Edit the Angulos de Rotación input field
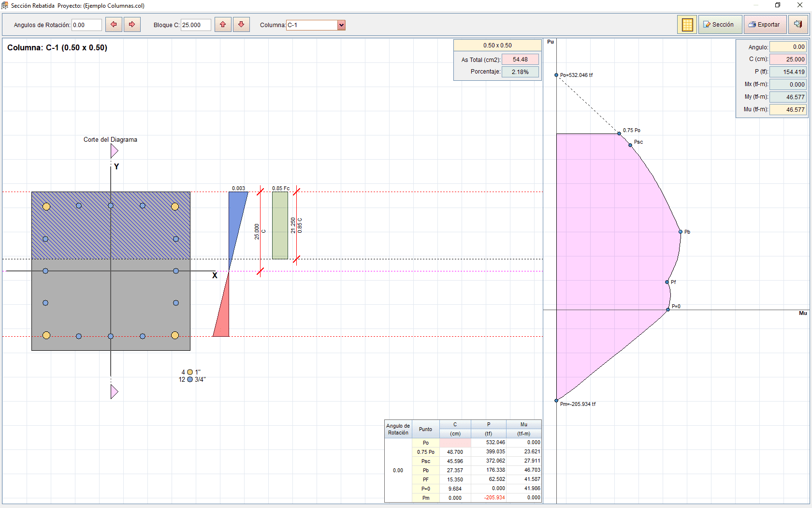This screenshot has height=508, width=812. tap(86, 24)
